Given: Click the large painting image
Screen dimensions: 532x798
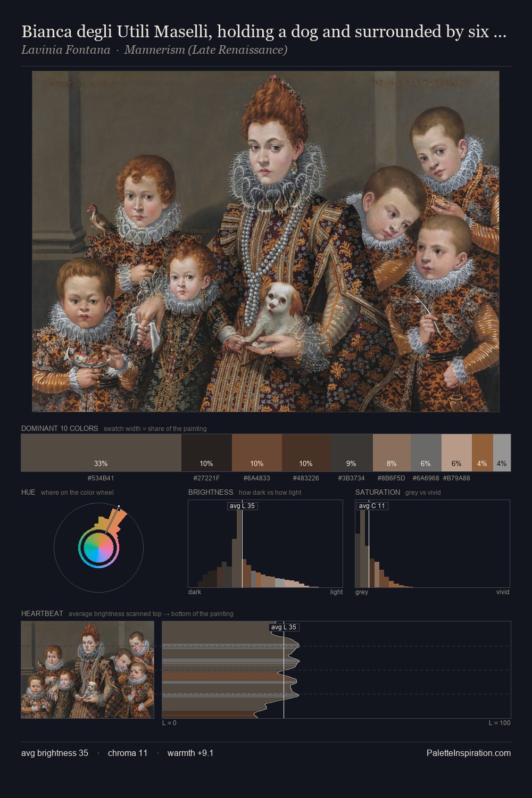Looking at the screenshot, I should point(265,242).
